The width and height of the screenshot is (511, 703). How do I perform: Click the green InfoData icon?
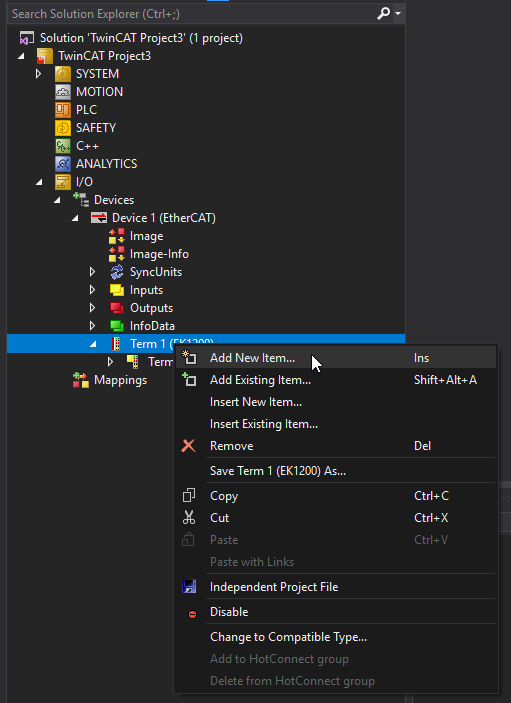click(117, 326)
